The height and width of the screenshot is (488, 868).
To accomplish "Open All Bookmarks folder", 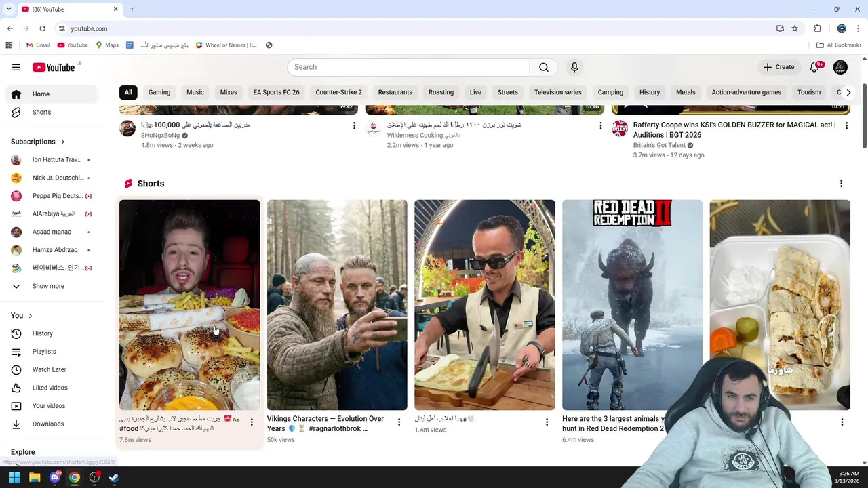I will click(x=839, y=45).
